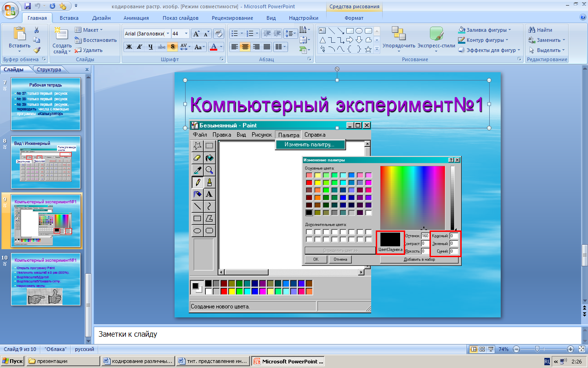Copy the selection to clipboard
Image resolution: width=588 pixels, height=368 pixels.
click(x=37, y=40)
